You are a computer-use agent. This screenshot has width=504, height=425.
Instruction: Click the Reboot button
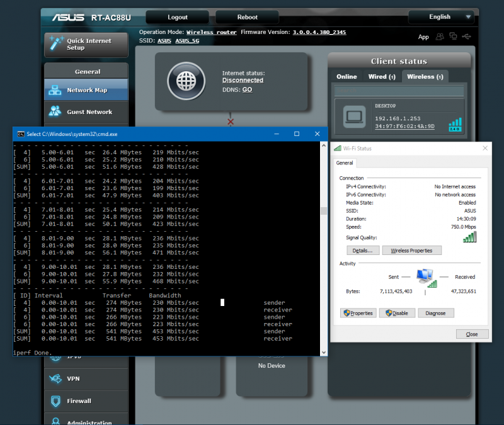click(246, 16)
